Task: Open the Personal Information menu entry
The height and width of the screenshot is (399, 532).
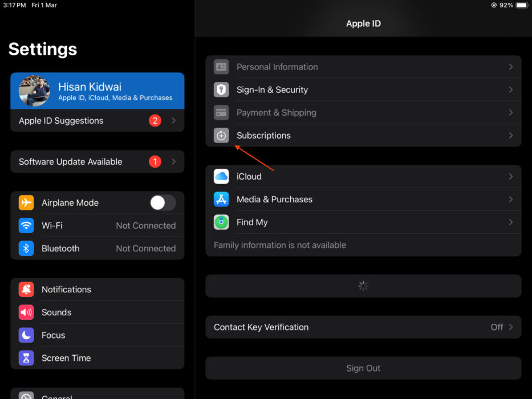Action: [277, 67]
